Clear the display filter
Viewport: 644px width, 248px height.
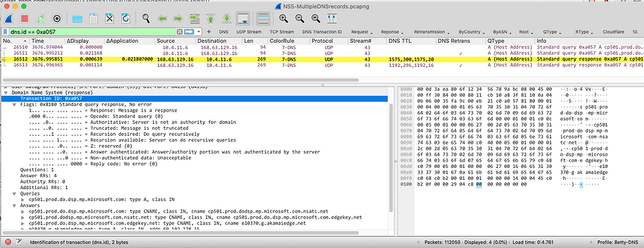pyautogui.click(x=179, y=31)
